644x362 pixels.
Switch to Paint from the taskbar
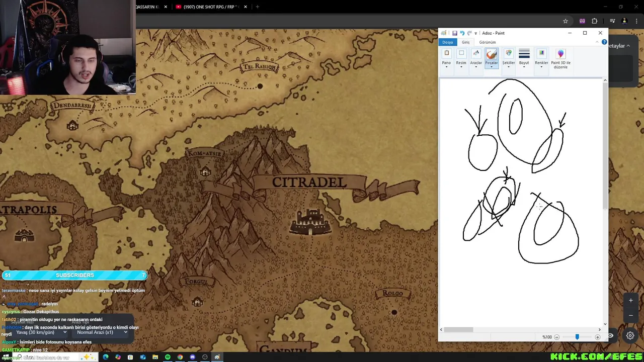coord(217,357)
